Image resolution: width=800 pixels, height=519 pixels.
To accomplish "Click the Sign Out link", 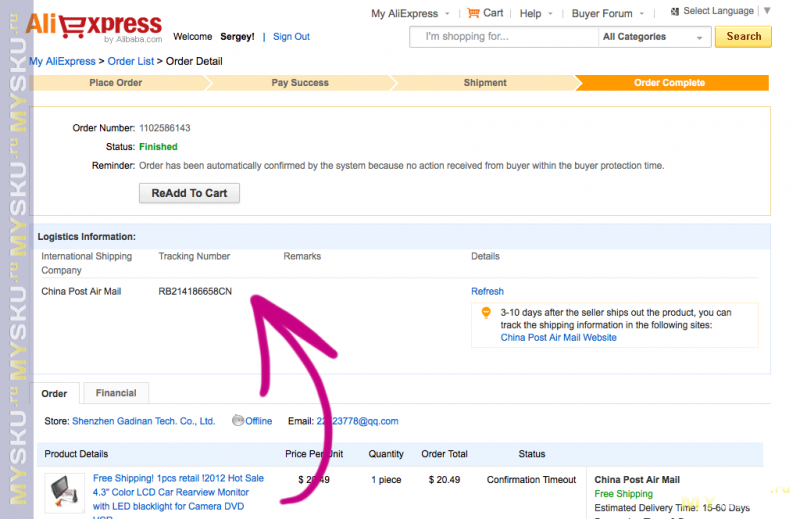I will point(291,37).
